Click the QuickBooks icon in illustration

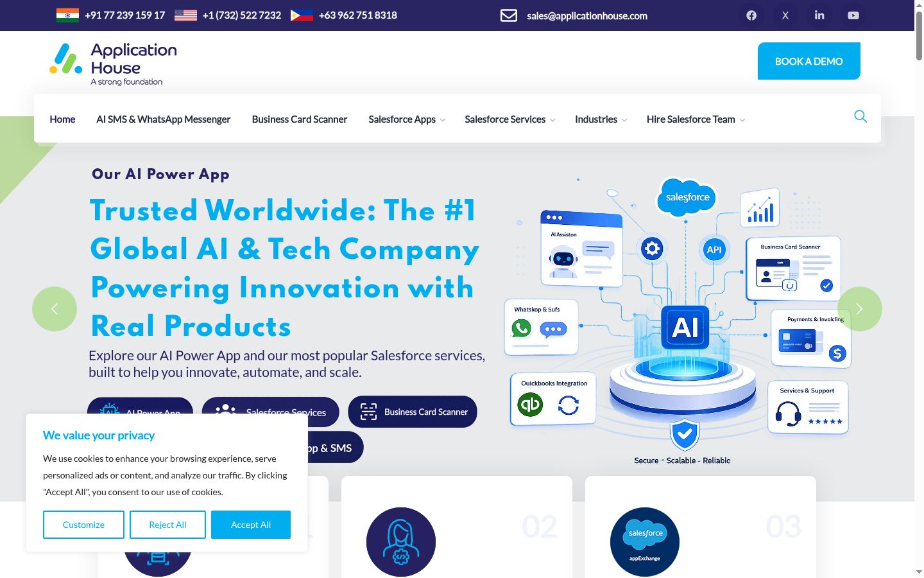click(x=530, y=405)
